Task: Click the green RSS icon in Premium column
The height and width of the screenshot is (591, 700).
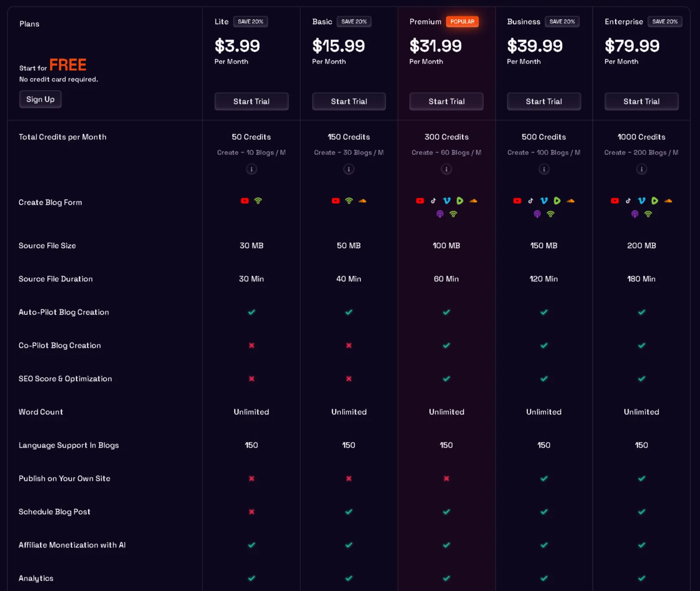Action: click(454, 214)
